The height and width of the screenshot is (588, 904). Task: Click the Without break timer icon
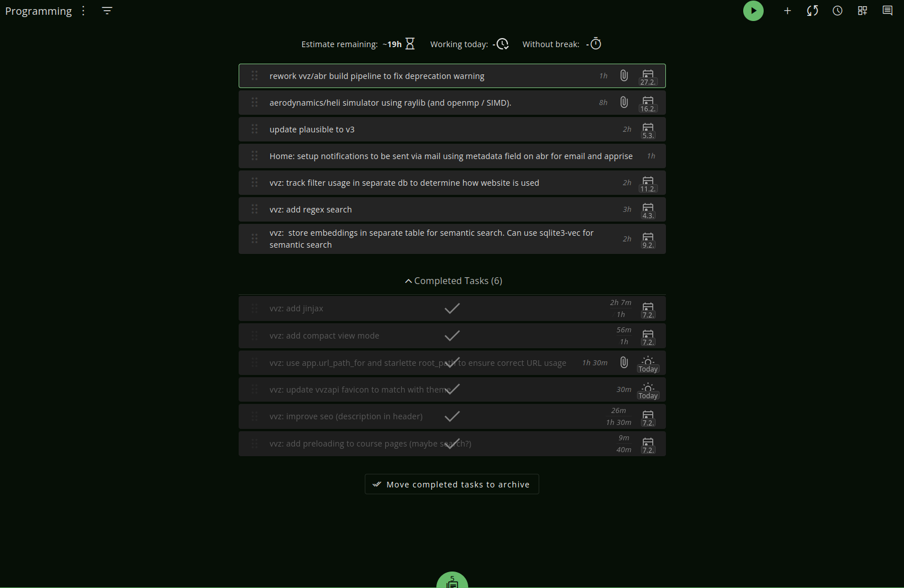(x=595, y=44)
